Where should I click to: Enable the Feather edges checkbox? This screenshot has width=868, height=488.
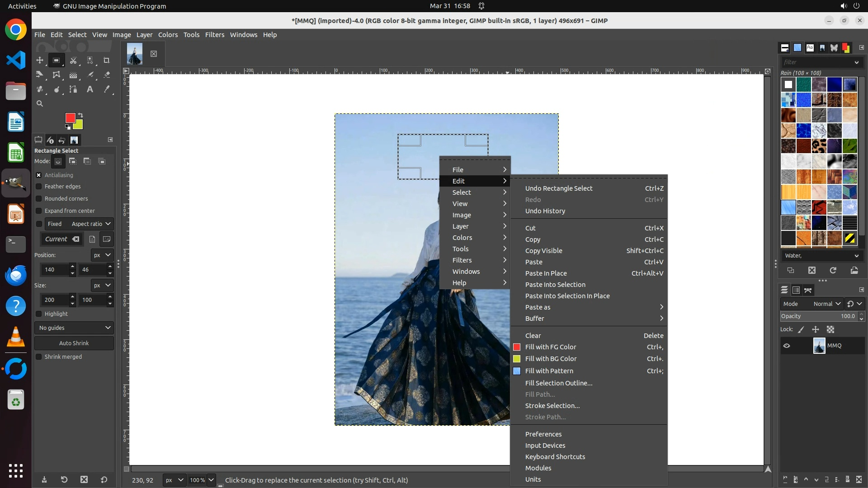coord(39,187)
